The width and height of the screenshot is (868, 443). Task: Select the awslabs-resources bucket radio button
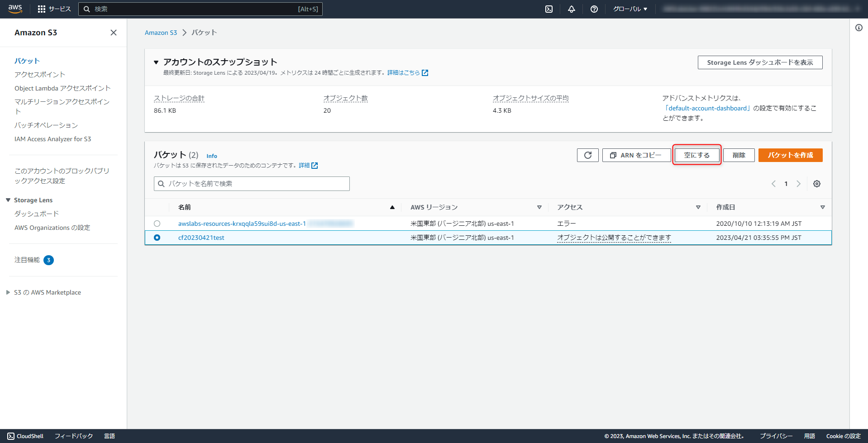pos(157,223)
